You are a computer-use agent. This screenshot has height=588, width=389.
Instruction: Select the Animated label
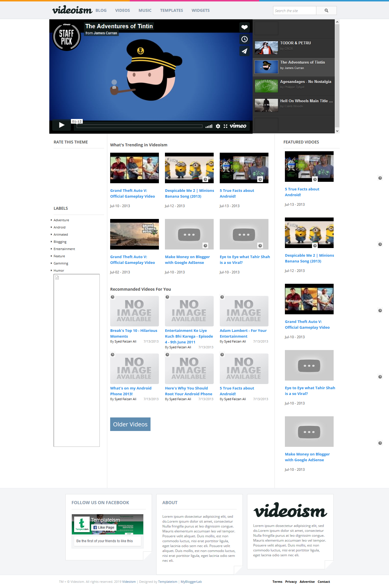[61, 235]
